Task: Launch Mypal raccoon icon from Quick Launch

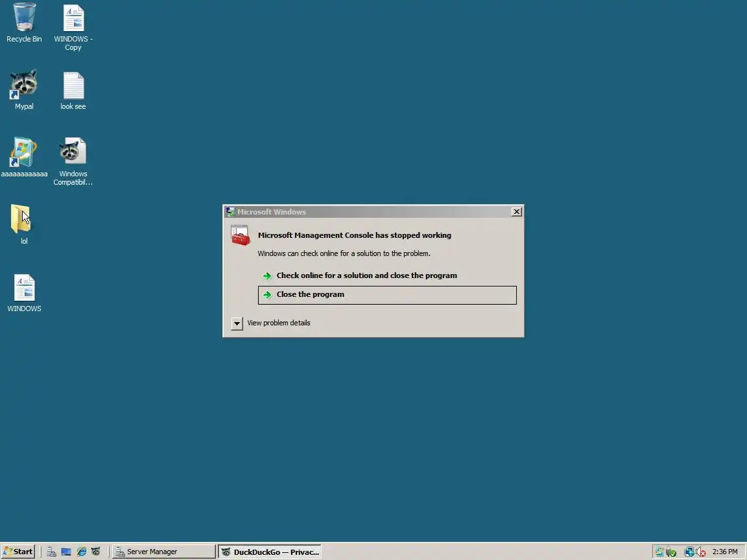Action: (96, 552)
